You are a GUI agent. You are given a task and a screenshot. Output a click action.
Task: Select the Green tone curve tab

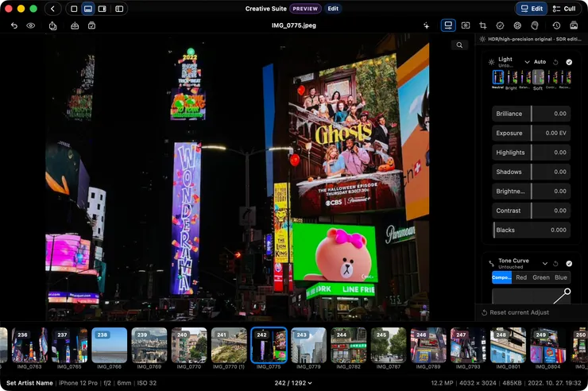tap(541, 277)
